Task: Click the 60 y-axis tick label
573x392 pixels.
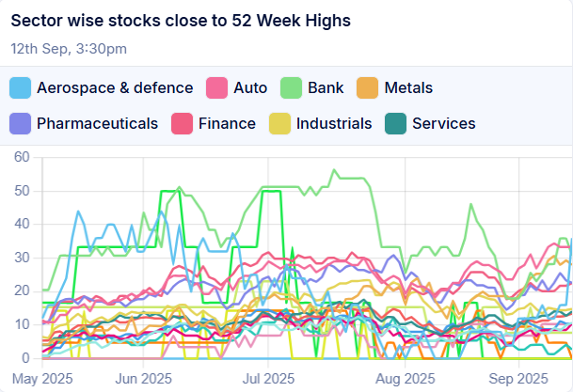Action: [21, 157]
